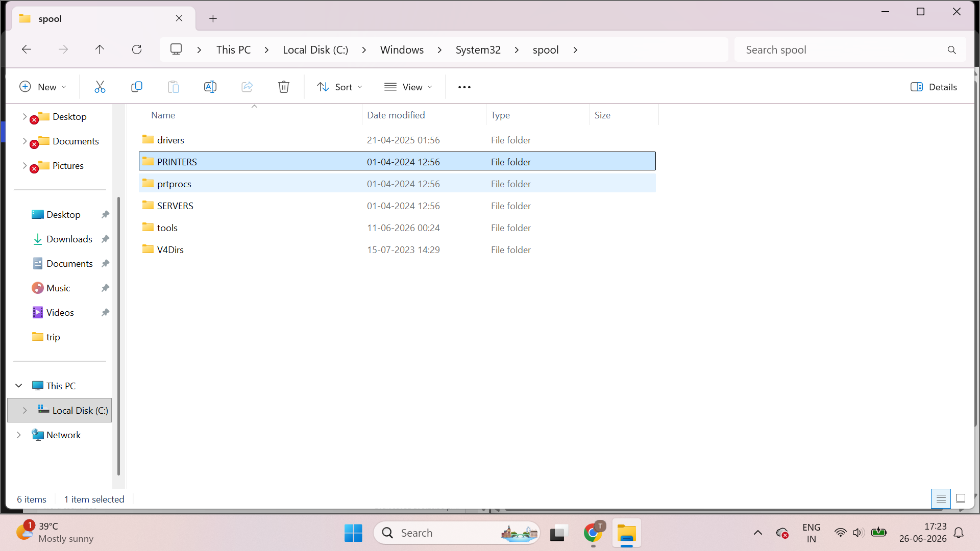Navigate to Local Disk (C:) breadcrumb
Image resolution: width=980 pixels, height=551 pixels.
coord(315,49)
